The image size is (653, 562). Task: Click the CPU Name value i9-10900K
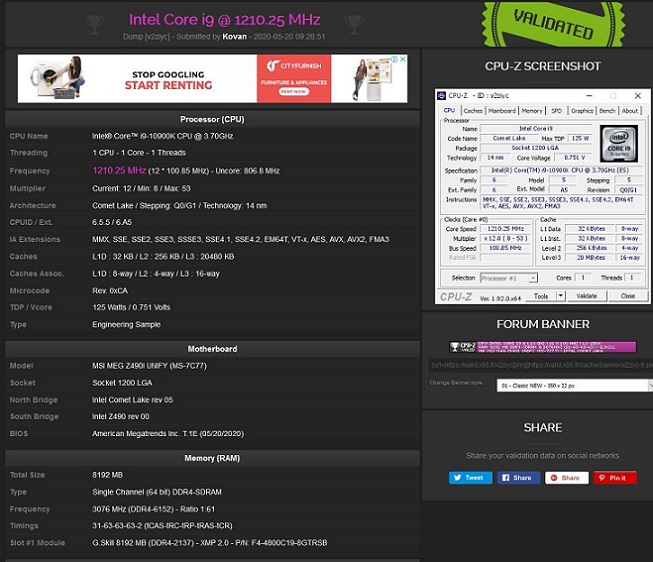(163, 136)
